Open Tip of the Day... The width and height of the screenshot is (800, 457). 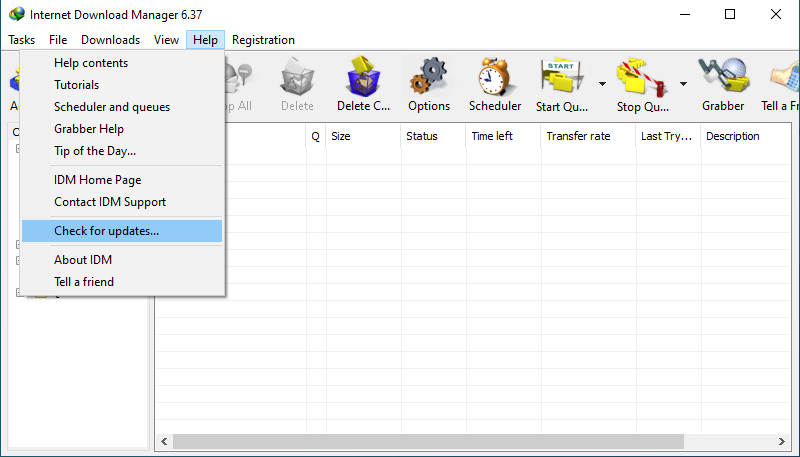coord(122,150)
